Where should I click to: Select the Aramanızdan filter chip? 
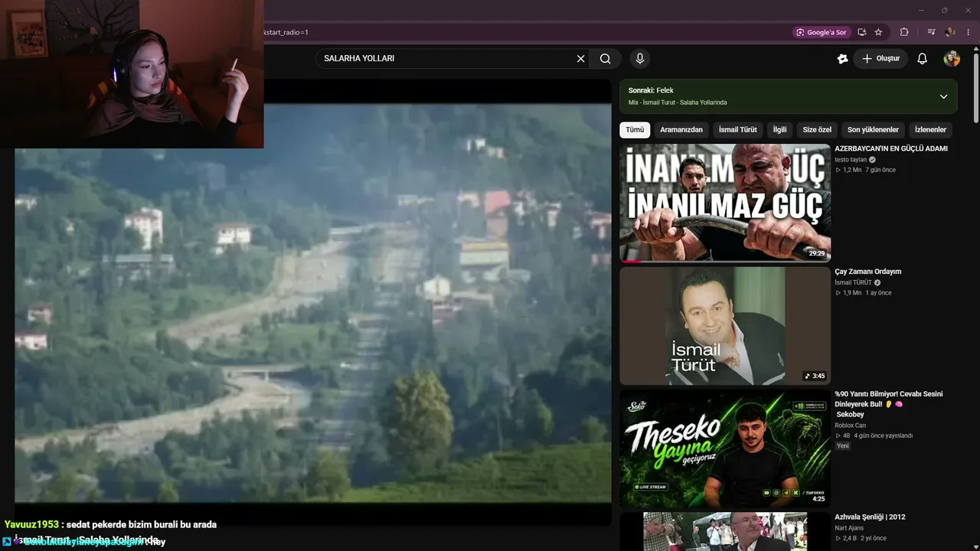coord(681,130)
